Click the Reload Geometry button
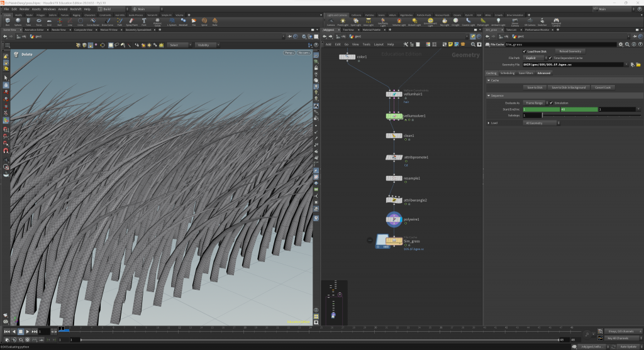This screenshot has height=350, width=644. coord(570,52)
